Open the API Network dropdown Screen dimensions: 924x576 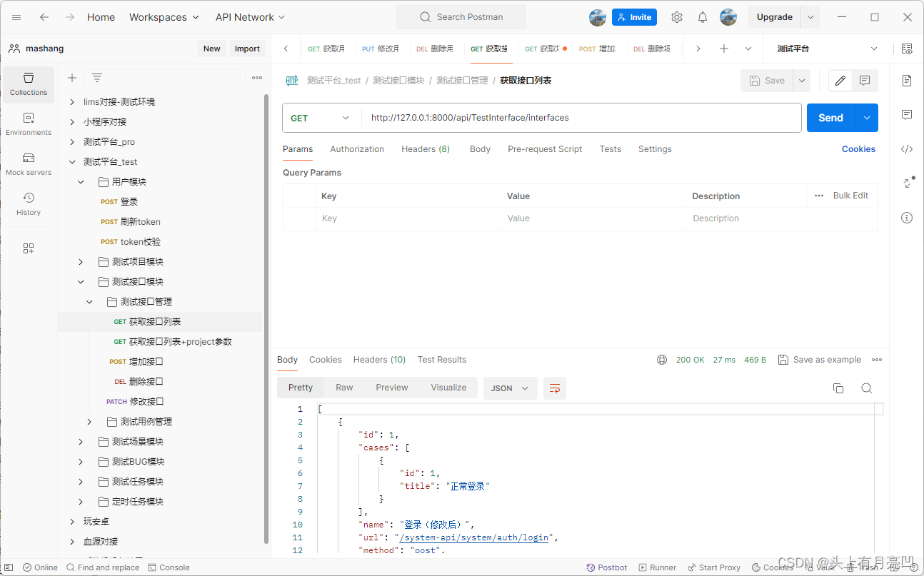click(250, 17)
